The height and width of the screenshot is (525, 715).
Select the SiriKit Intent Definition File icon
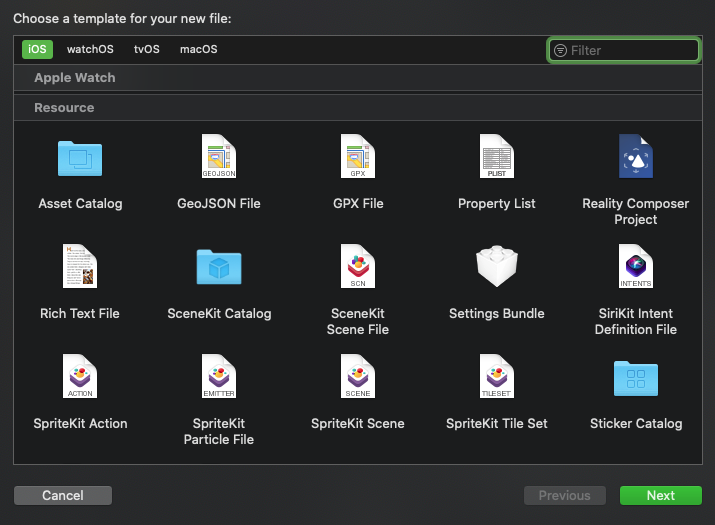coord(636,266)
